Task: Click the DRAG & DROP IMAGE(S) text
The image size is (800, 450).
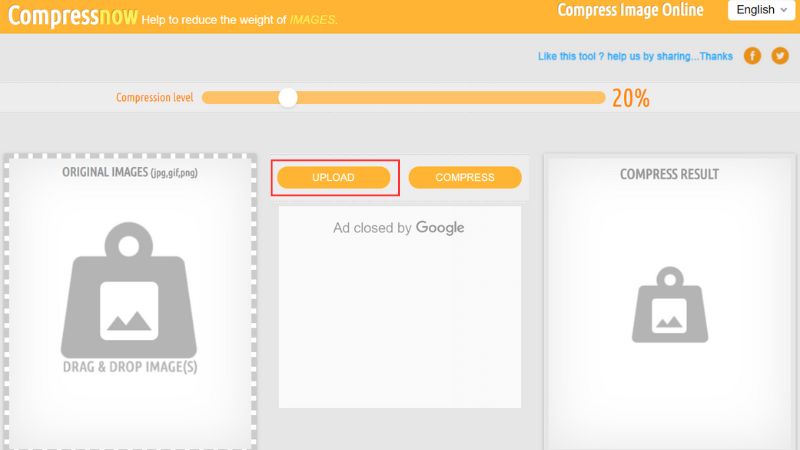Action: pos(130,367)
